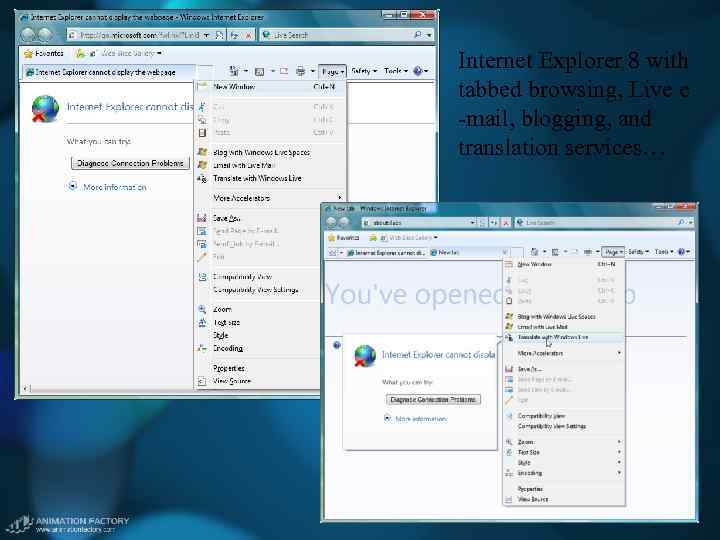Click Favorites button in small front window
The width and height of the screenshot is (720, 540).
[344, 238]
